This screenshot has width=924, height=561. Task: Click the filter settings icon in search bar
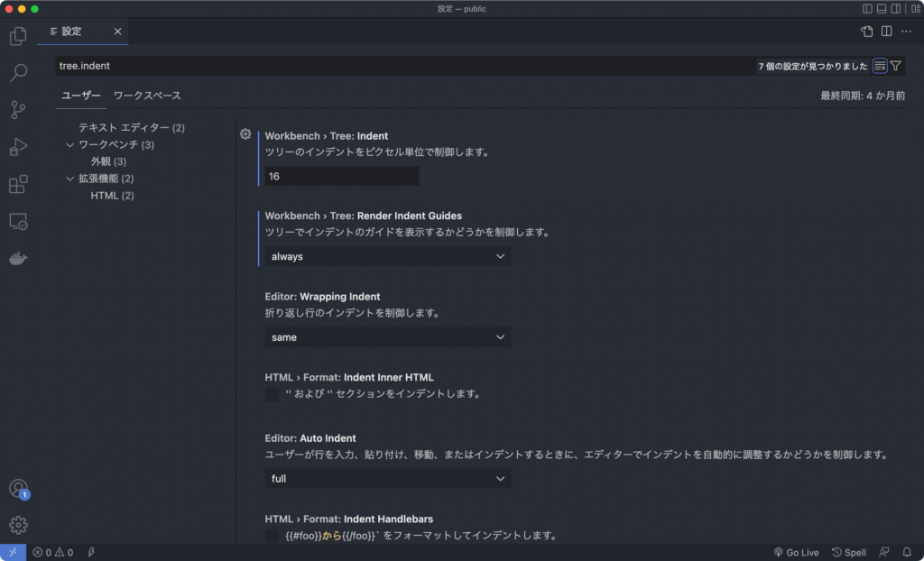point(895,65)
